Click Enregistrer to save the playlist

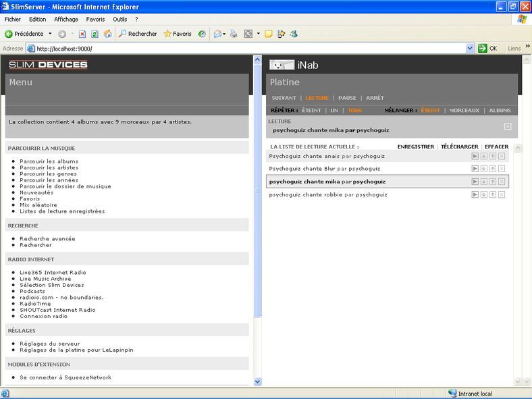click(416, 147)
